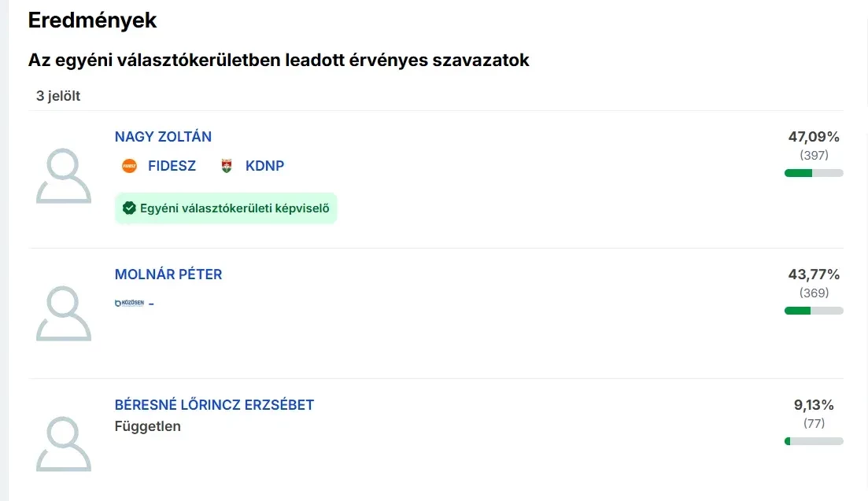This screenshot has width=868, height=501.
Task: Click the FIDESZ party name text
Action: (172, 166)
